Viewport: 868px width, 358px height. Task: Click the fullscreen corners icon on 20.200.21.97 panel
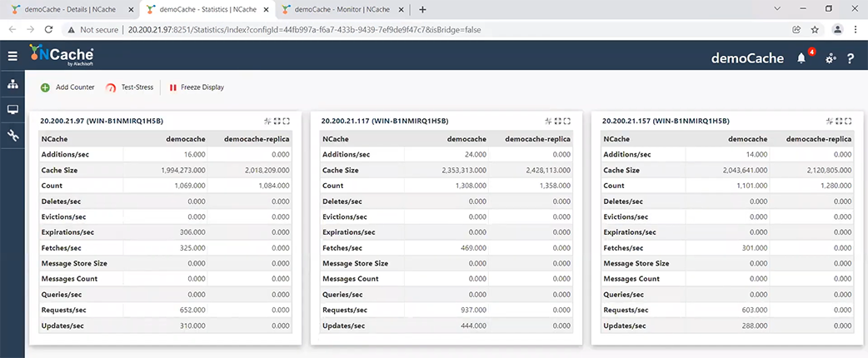(x=287, y=121)
